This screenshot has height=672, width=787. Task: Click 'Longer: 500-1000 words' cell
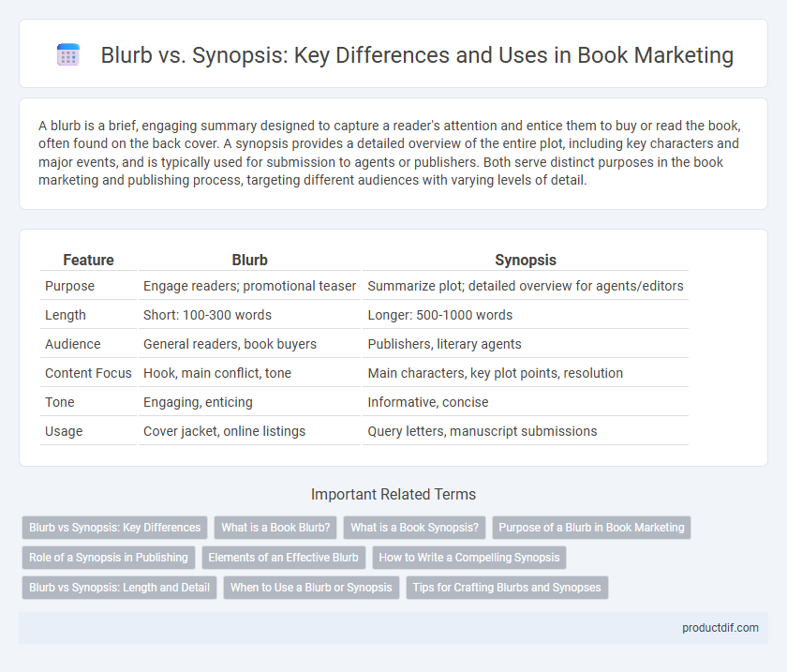526,315
